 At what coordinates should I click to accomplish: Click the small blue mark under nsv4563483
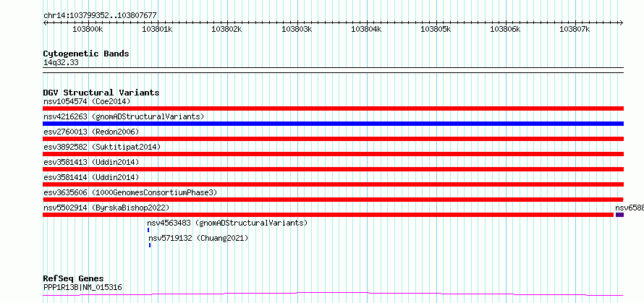(148, 230)
